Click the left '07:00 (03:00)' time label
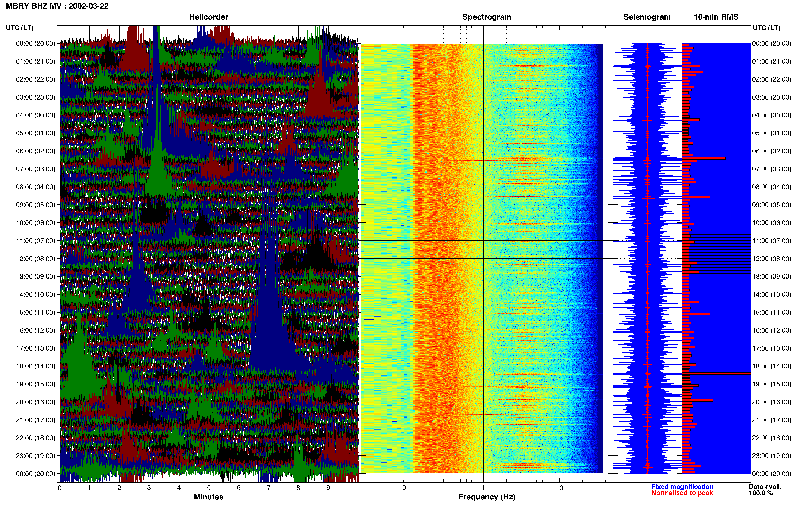The image size is (812, 508). [x=36, y=169]
